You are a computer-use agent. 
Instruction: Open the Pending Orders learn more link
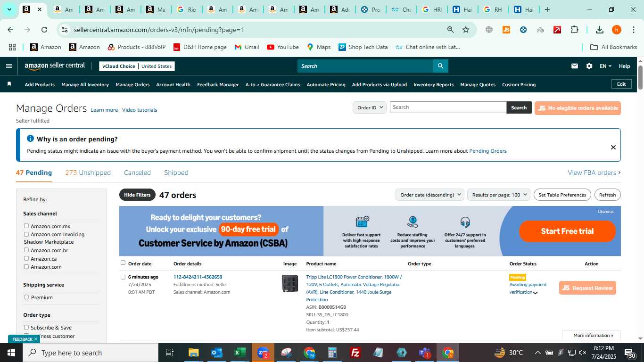[487, 151]
